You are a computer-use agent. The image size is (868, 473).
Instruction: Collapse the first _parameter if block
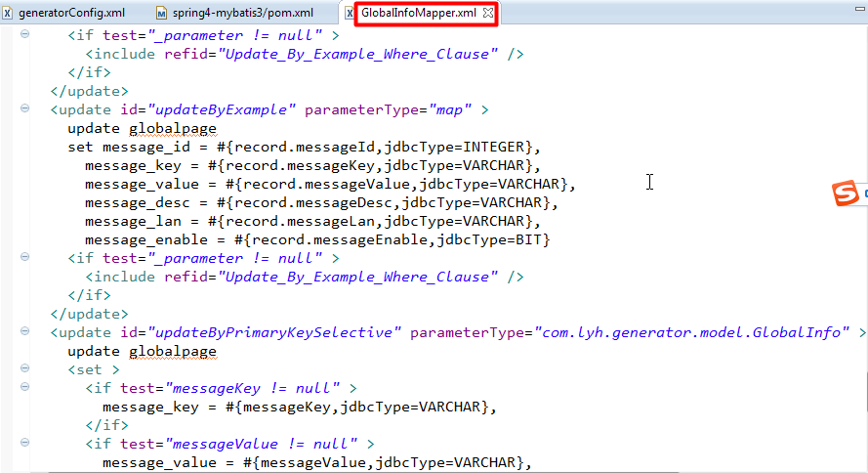click(25, 34)
